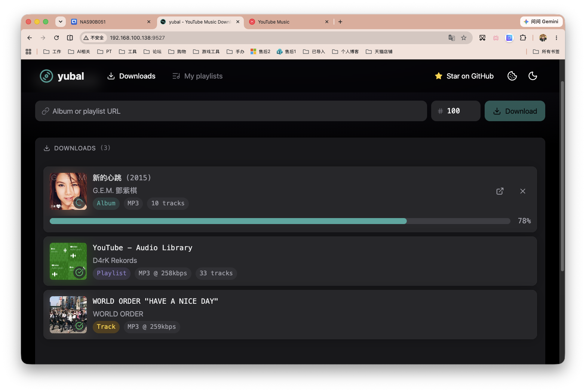Bookmark this page with star icon
586x392 pixels.
click(x=464, y=38)
